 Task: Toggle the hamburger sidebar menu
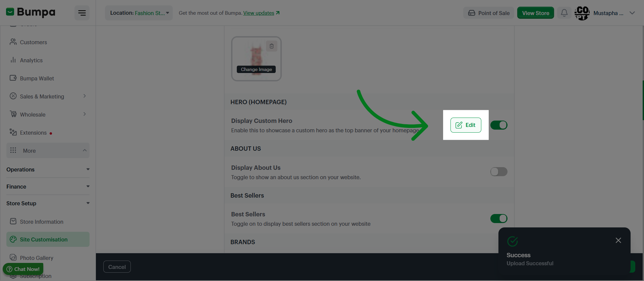click(x=82, y=13)
